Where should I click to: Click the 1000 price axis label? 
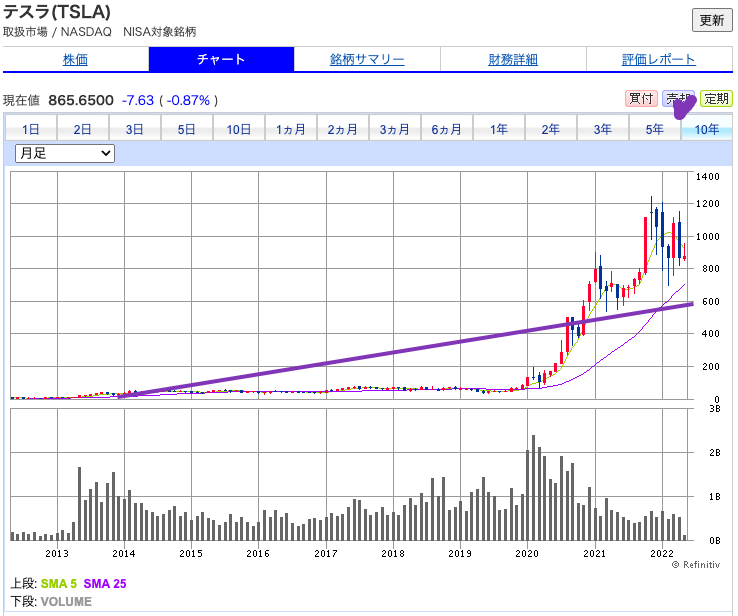point(708,237)
